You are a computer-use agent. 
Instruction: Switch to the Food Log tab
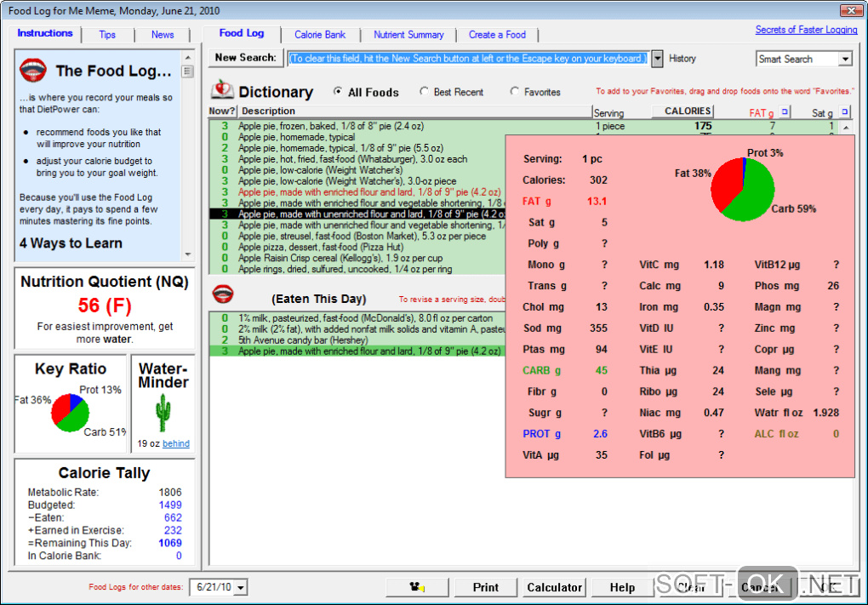point(242,33)
